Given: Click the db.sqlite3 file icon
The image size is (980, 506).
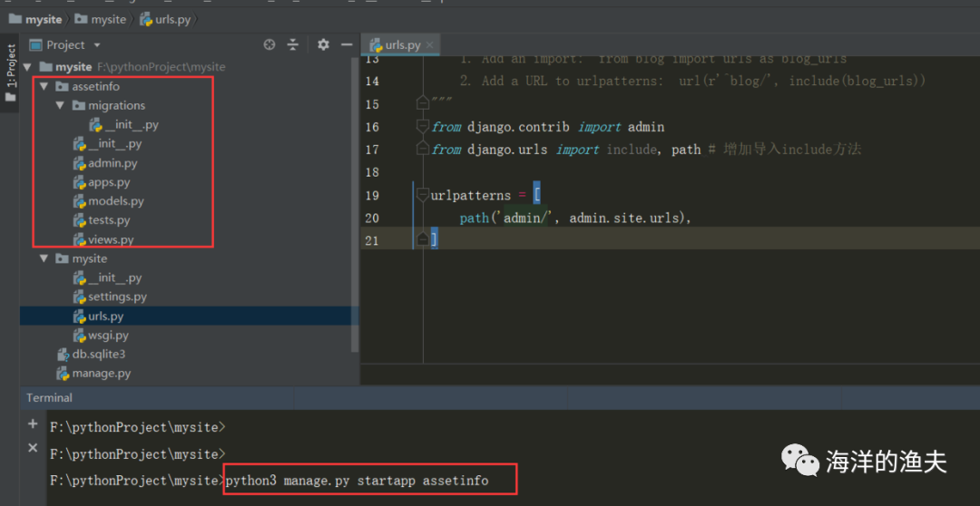Looking at the screenshot, I should coord(64,355).
